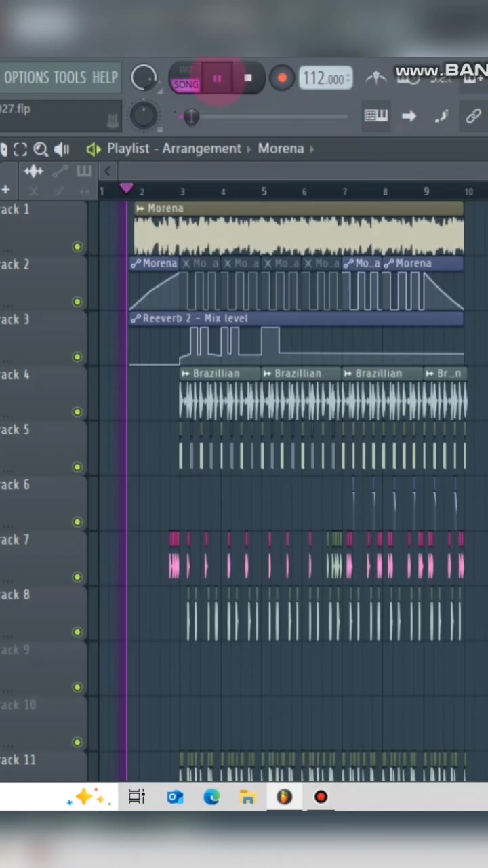
Task: Click the tempo field showing 112.000
Action: click(325, 79)
